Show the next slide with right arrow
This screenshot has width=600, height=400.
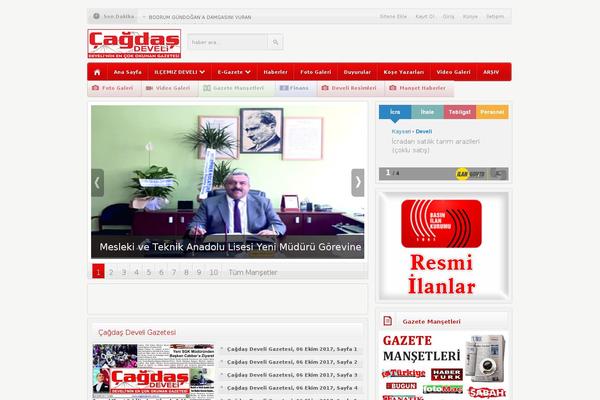pyautogui.click(x=358, y=183)
